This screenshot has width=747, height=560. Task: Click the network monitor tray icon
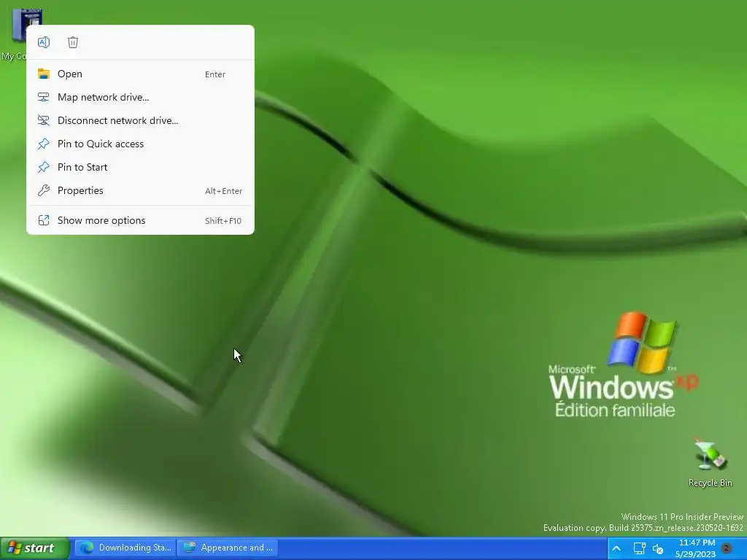(639, 548)
